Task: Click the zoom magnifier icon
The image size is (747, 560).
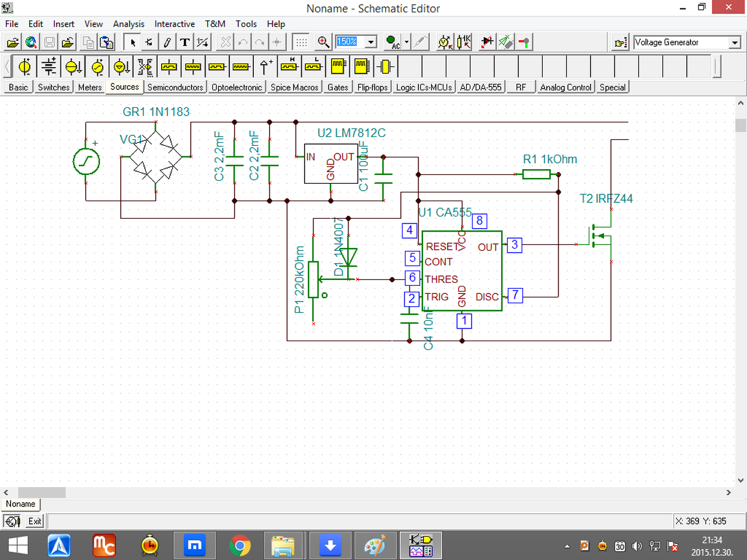Action: [323, 42]
